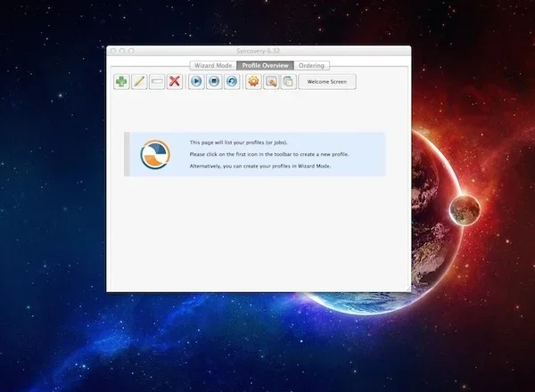Click the window resize grip corner

pos(407,288)
